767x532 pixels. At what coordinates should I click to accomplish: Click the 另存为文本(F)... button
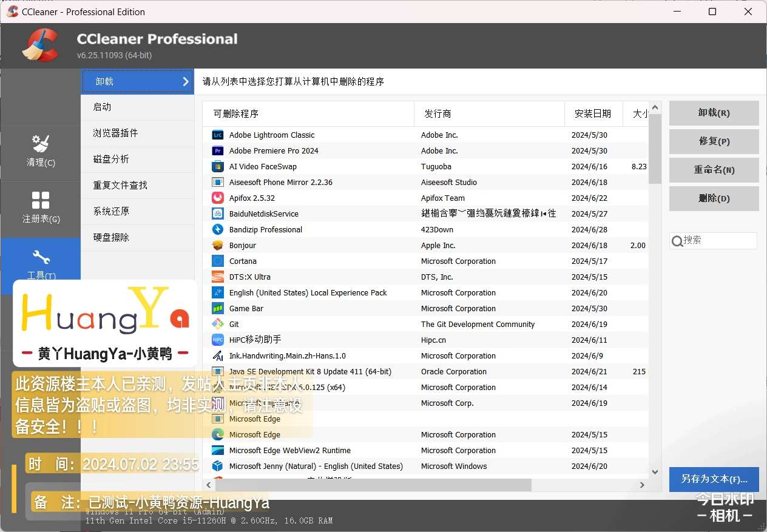pyautogui.click(x=714, y=479)
